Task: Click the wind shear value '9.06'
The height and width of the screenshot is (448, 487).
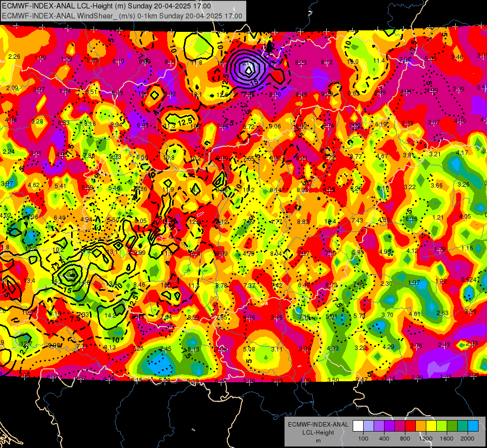Action: [x=275, y=126]
